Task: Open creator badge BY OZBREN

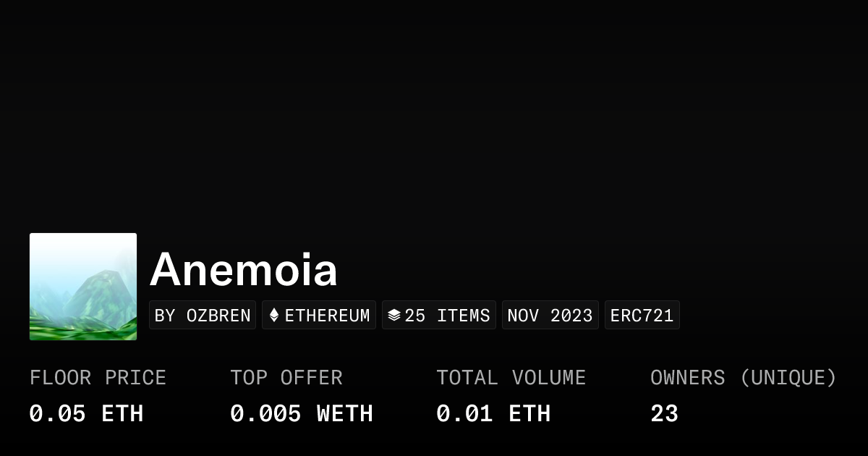Action: (x=203, y=316)
